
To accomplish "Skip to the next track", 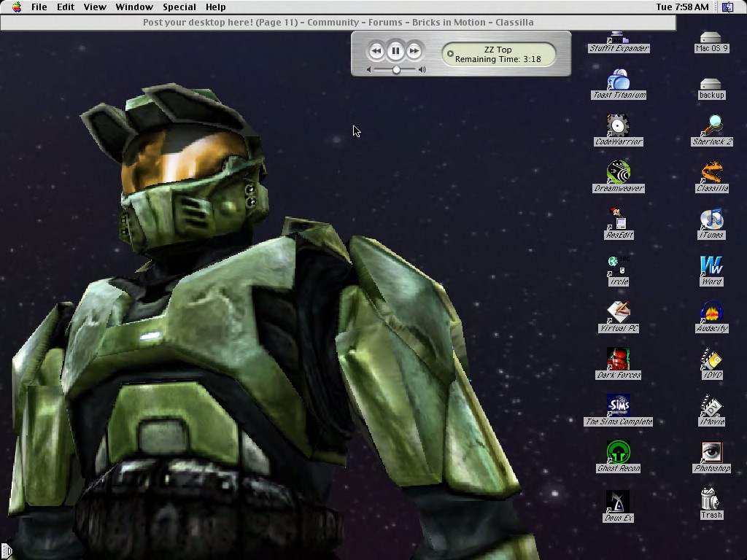I will [x=414, y=50].
